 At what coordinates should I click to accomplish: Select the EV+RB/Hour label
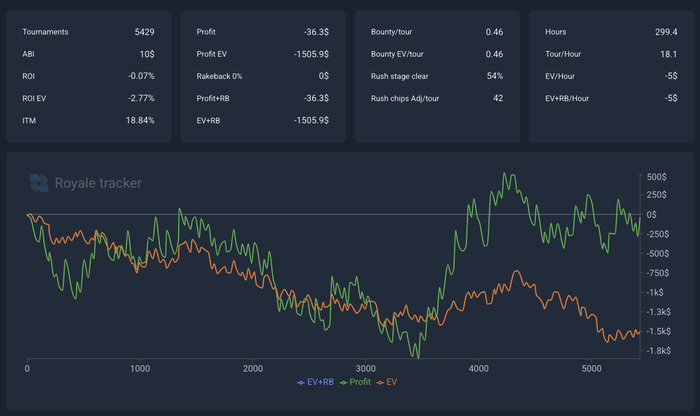[x=567, y=98]
